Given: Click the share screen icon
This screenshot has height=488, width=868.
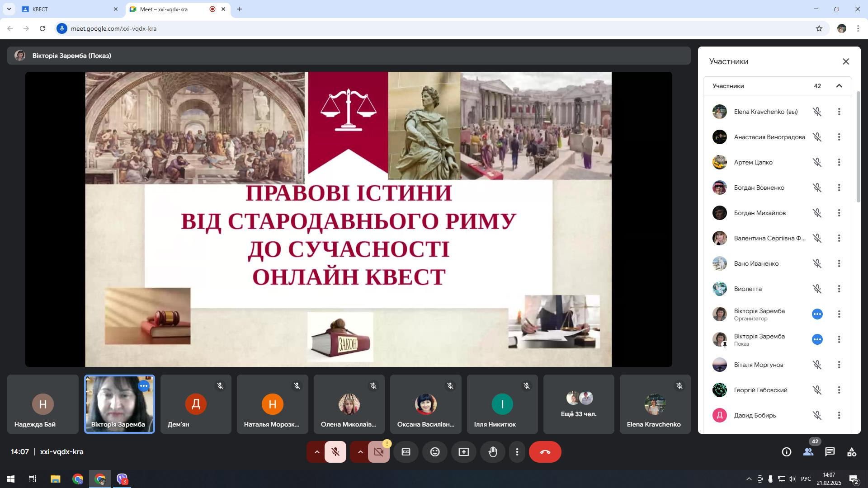Looking at the screenshot, I should click(x=464, y=452).
